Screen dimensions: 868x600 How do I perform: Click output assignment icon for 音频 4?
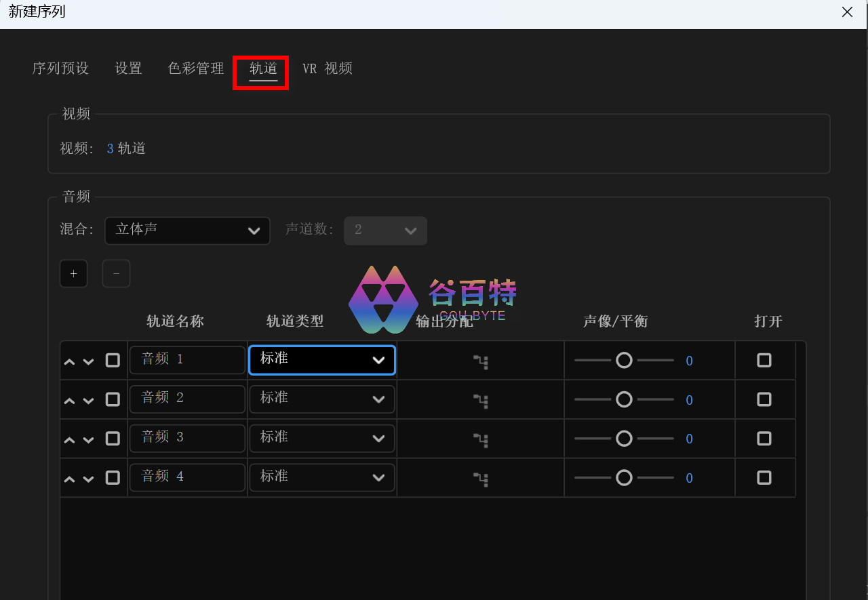coord(481,479)
